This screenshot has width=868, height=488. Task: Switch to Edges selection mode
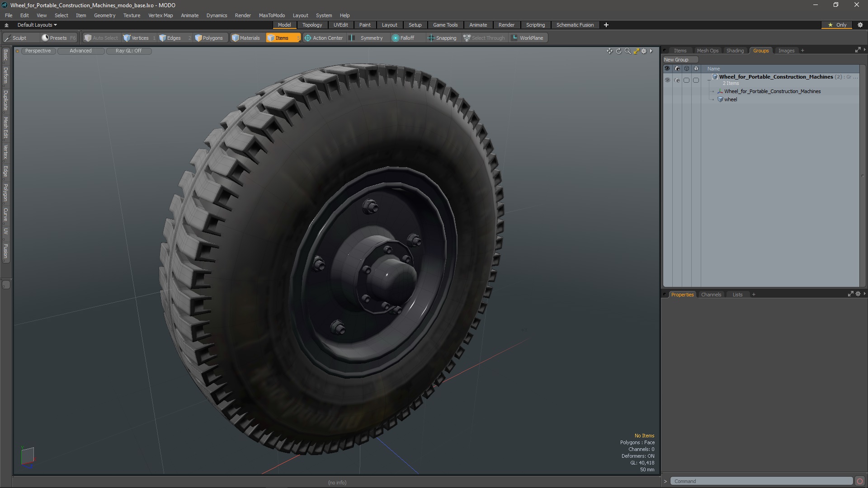pyautogui.click(x=174, y=38)
